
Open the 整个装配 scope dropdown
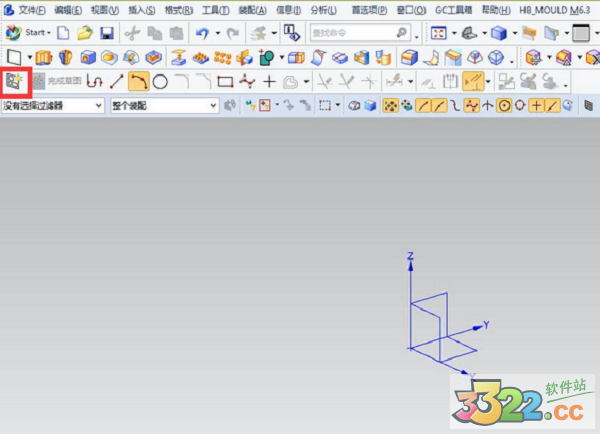pos(165,105)
